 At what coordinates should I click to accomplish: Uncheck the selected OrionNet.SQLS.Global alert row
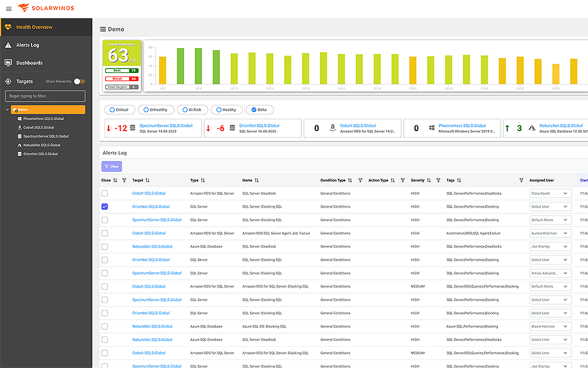105,206
